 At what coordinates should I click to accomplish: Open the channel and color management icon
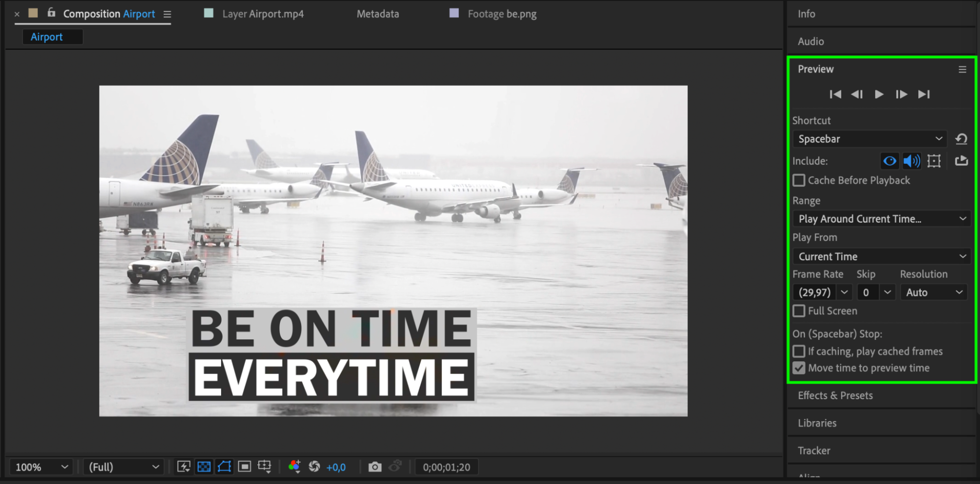pyautogui.click(x=294, y=467)
